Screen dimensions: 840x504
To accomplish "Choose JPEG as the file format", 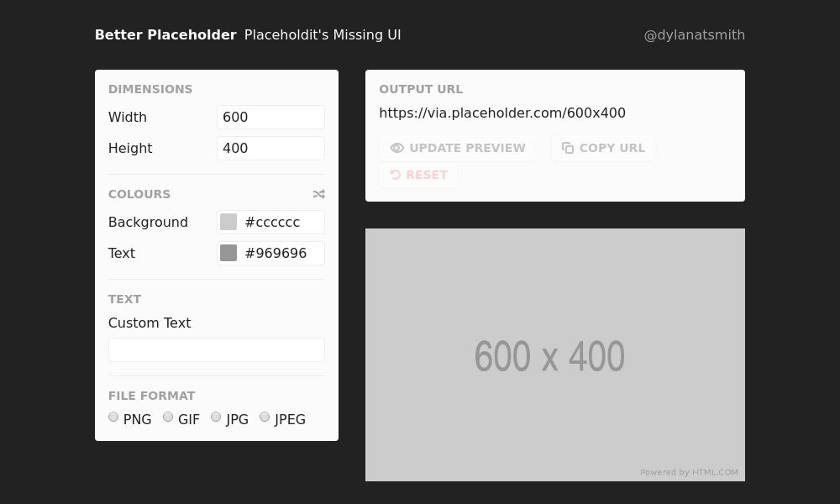I will (265, 417).
